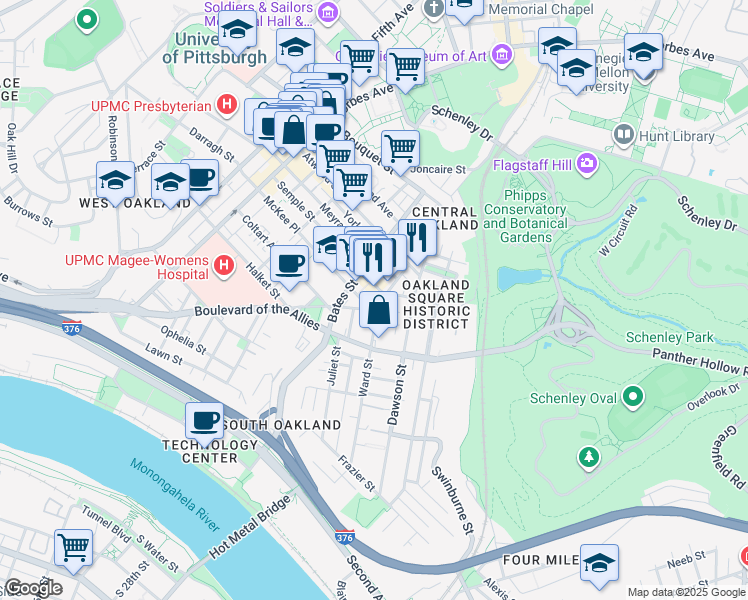Screen dimensions: 748x600
Task: Click the graduation cap marker near Four Mile
Action: tap(600, 565)
